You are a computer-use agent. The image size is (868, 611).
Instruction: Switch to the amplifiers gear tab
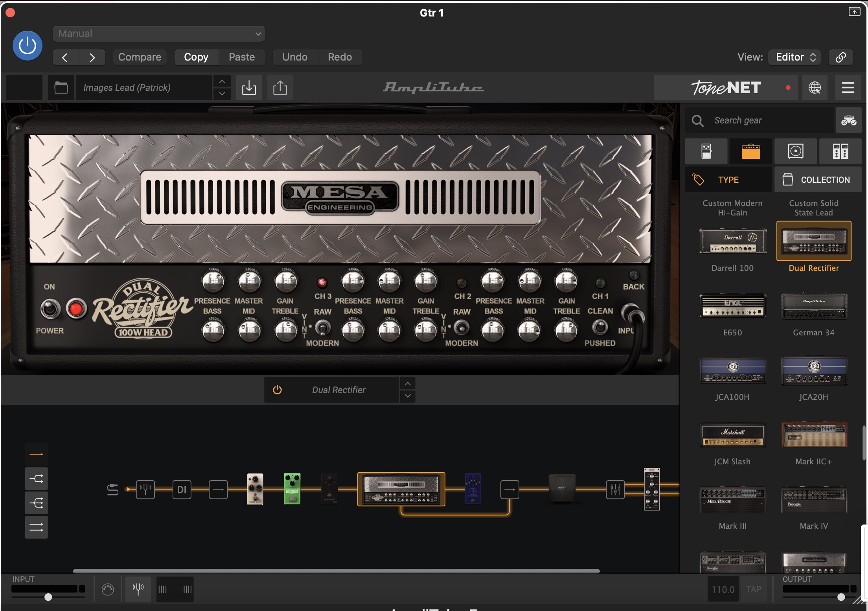[x=751, y=151]
